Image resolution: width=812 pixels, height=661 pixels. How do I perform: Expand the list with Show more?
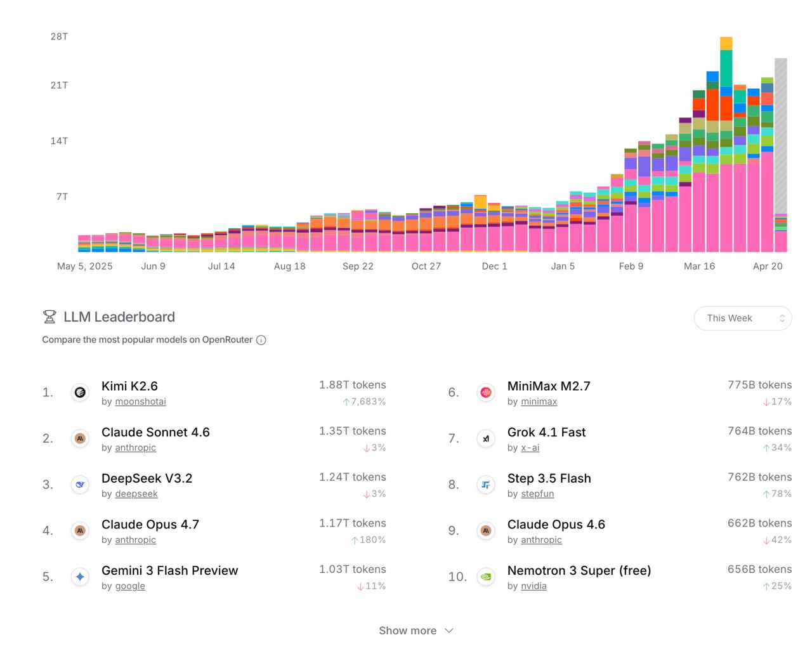408,631
